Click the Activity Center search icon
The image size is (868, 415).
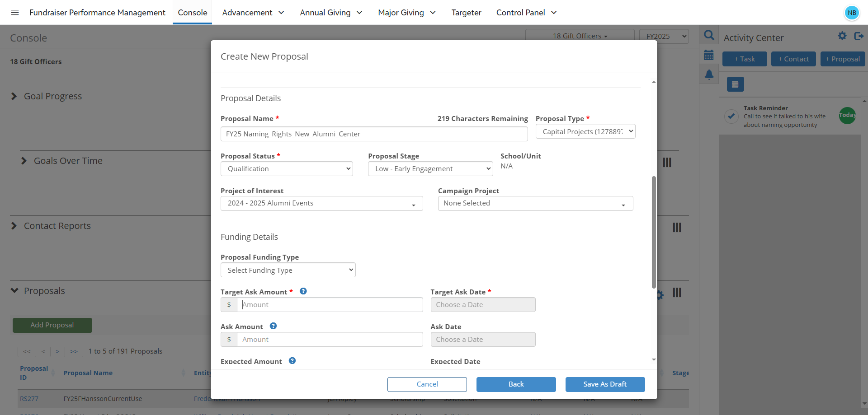pos(709,35)
